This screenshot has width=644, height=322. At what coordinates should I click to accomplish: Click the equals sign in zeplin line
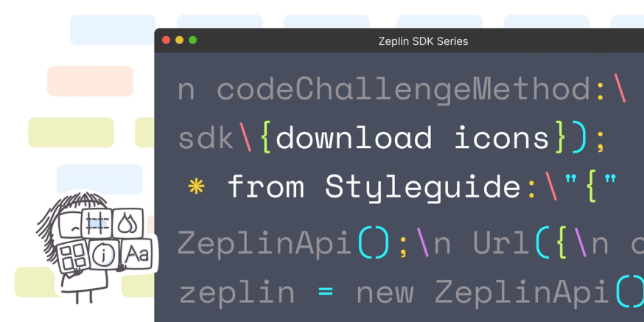coord(325,293)
